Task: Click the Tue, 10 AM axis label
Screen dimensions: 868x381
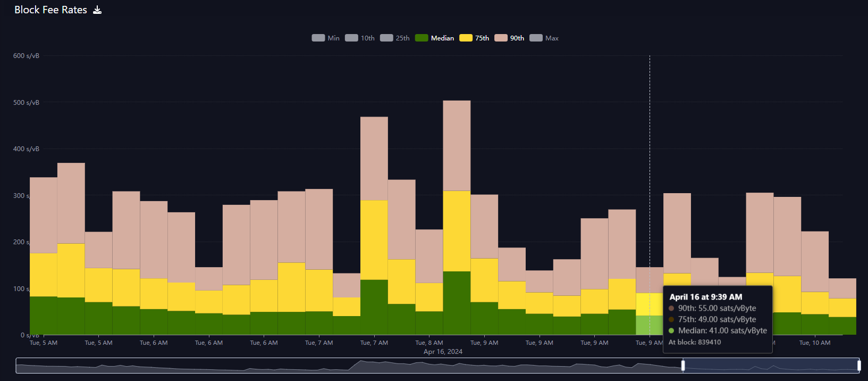Action: point(814,343)
